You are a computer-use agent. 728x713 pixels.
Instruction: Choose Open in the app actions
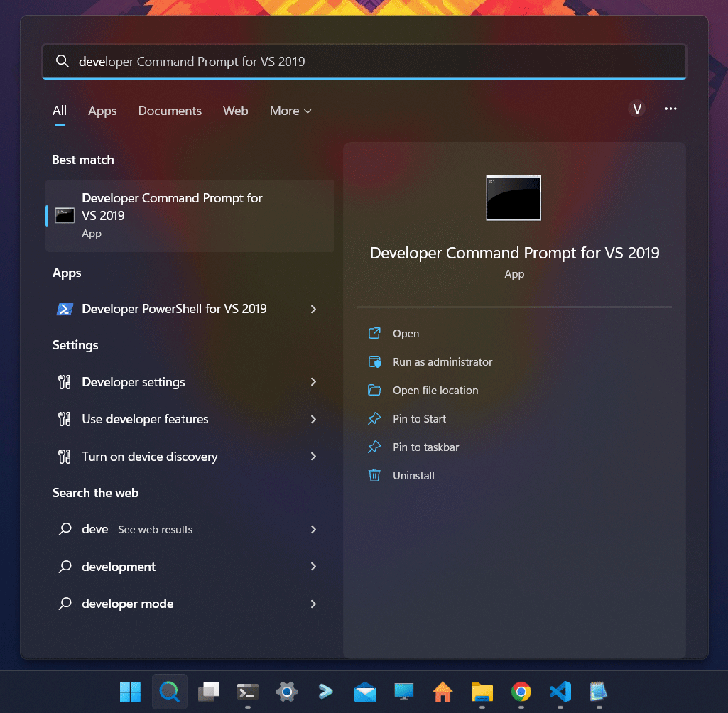point(406,334)
